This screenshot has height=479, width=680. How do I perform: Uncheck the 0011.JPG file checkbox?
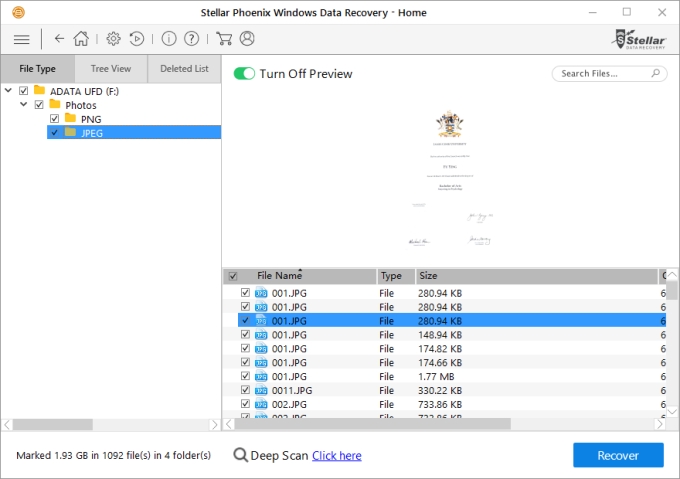[245, 390]
